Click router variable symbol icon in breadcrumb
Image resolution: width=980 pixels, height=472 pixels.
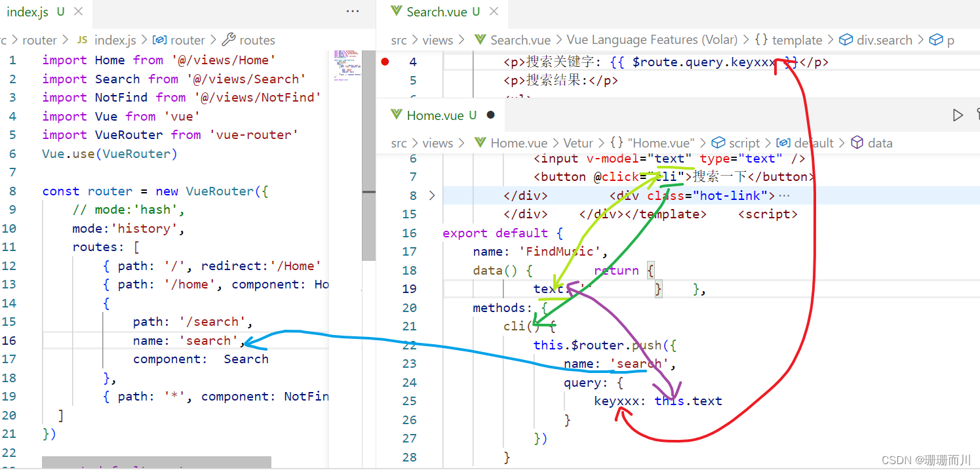160,40
